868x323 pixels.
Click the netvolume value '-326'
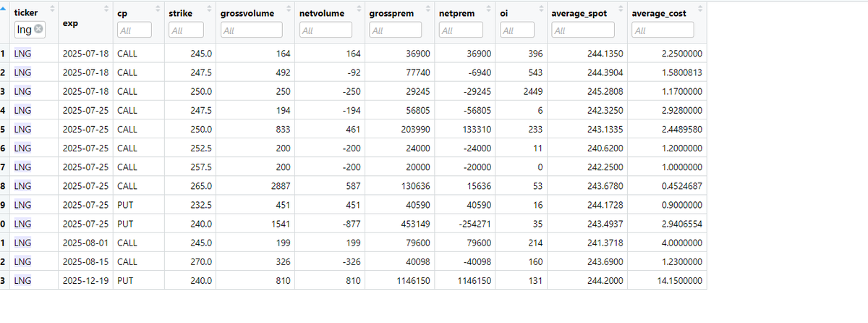[x=352, y=261]
